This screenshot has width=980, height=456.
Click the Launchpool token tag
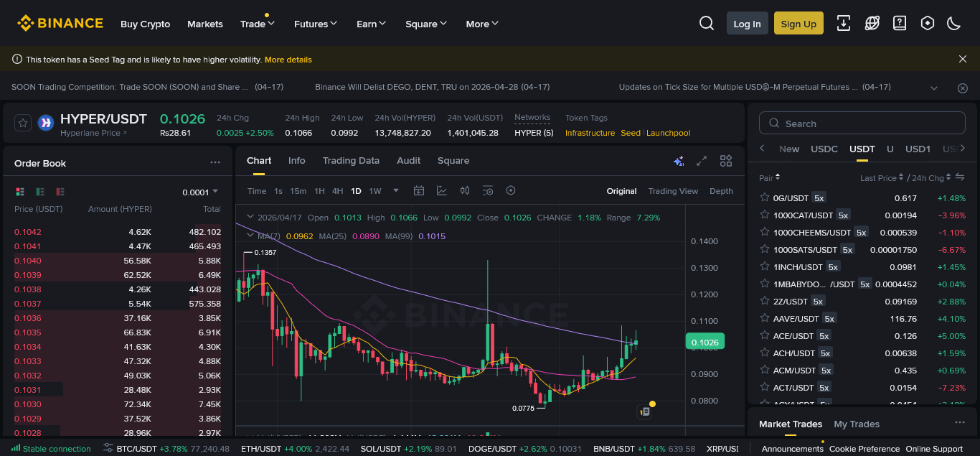point(669,133)
